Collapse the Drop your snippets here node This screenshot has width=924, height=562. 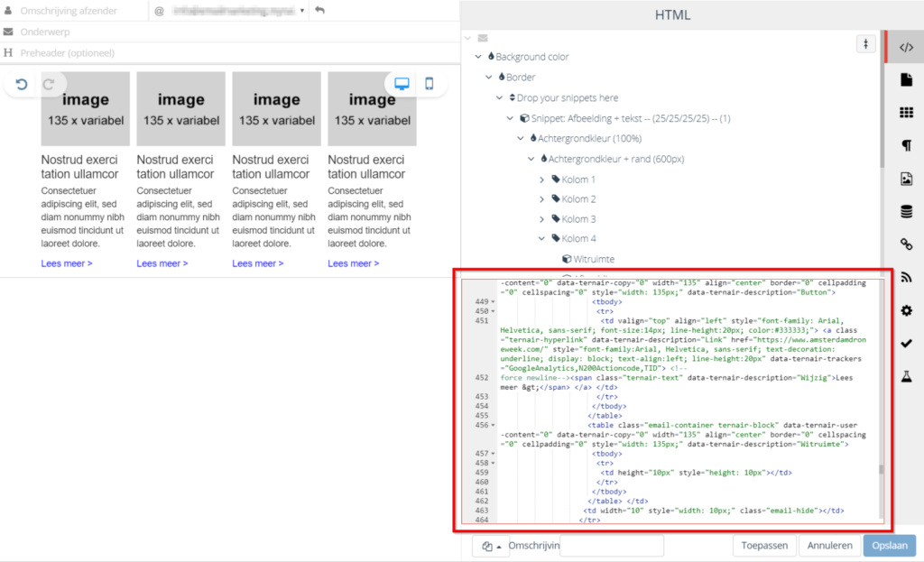(x=499, y=97)
